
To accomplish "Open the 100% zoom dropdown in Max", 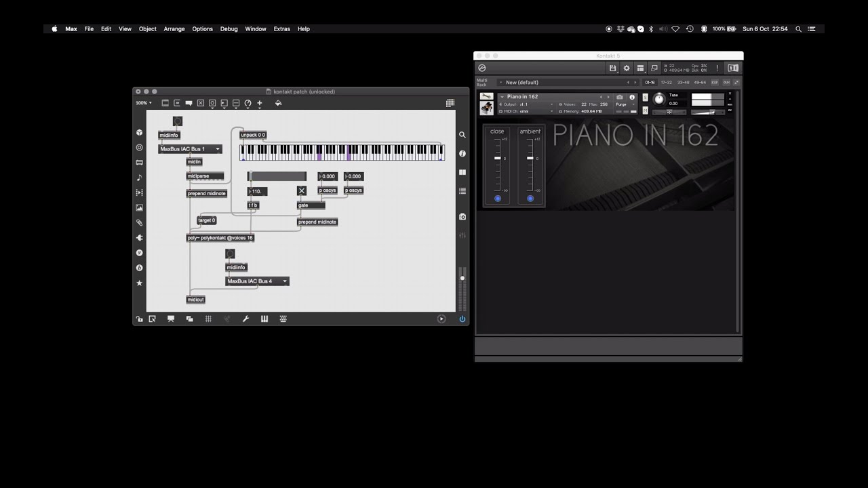I will pyautogui.click(x=143, y=103).
